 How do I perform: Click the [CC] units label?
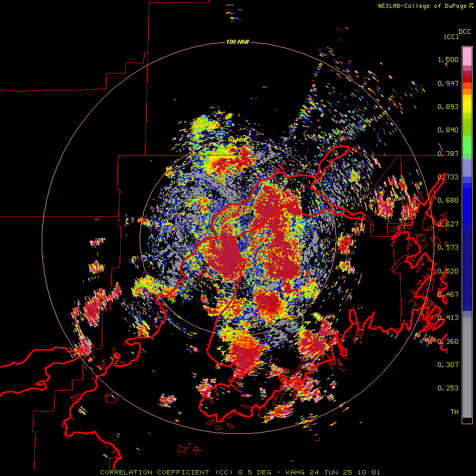pos(451,36)
